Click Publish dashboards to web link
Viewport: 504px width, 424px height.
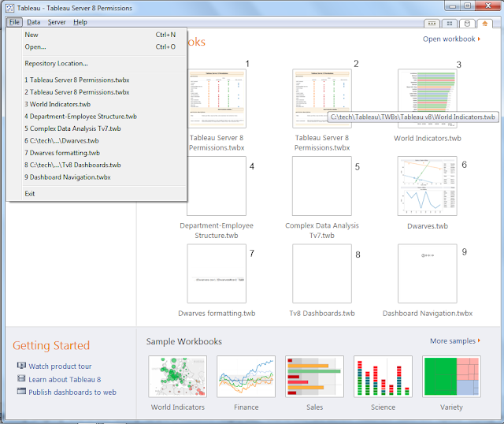point(72,392)
